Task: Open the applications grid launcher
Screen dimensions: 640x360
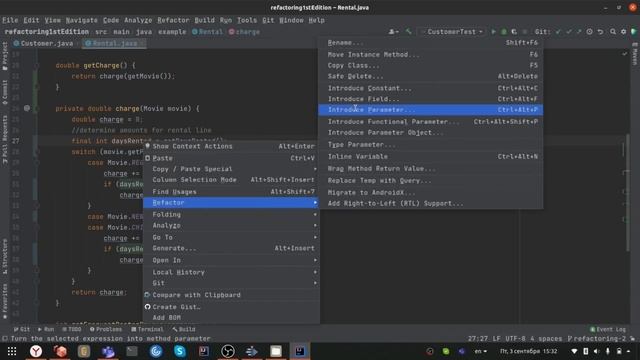Action: pos(12,351)
